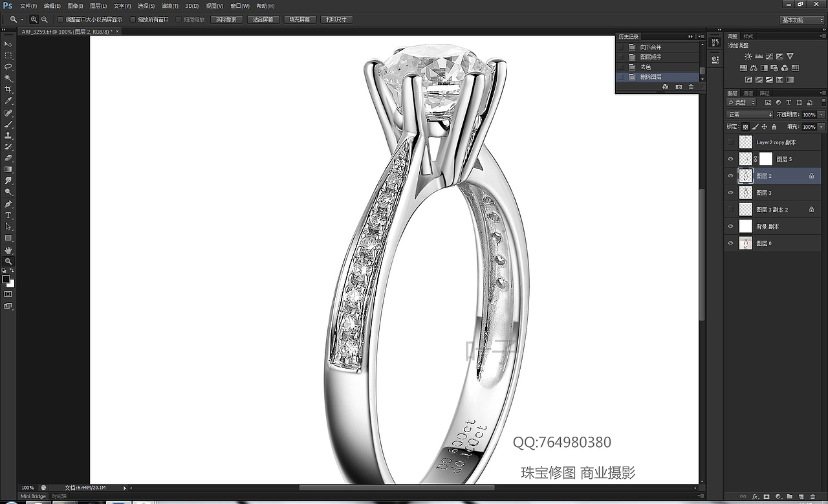
Task: Select the Pen tool
Action: pyautogui.click(x=8, y=204)
